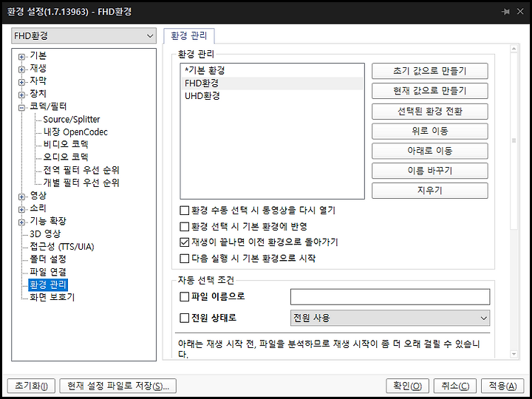Click the 적용(A) button
The image size is (532, 399).
(502, 386)
